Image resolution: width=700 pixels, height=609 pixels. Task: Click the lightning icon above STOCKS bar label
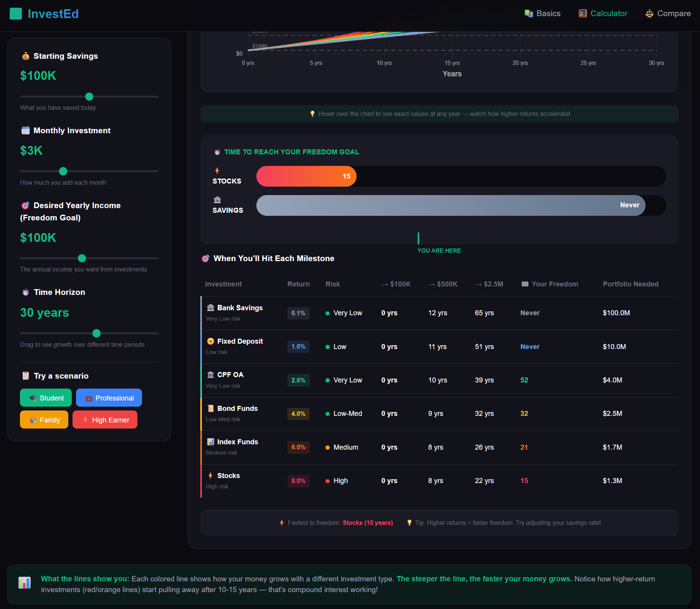click(217, 170)
